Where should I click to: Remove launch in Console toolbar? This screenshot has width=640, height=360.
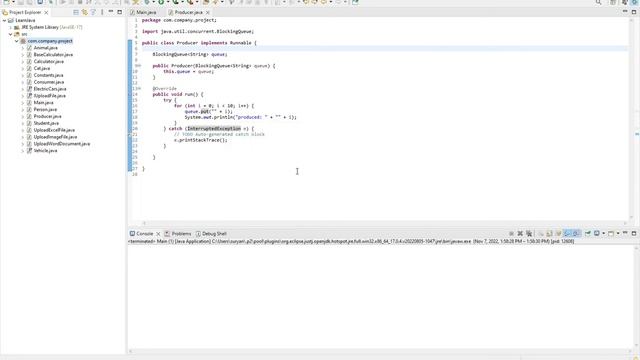[520, 233]
